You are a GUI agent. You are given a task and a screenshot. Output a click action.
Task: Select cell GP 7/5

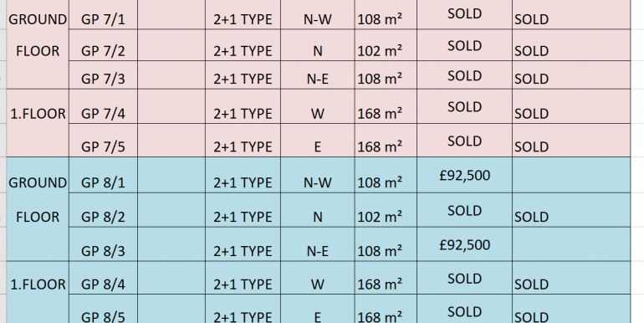coord(103,141)
